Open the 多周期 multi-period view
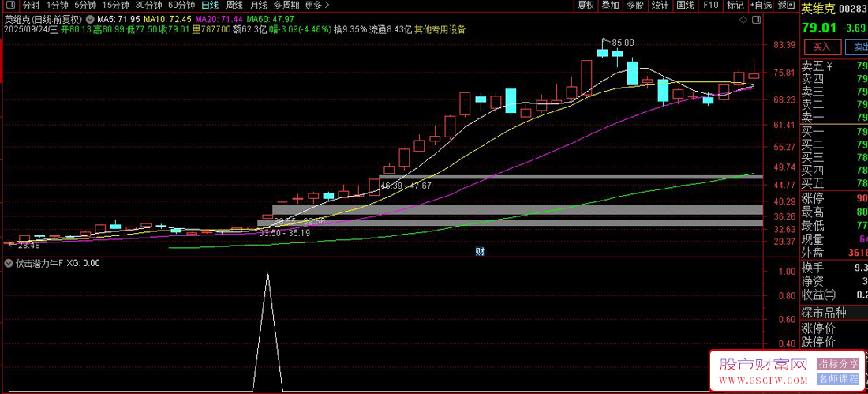This screenshot has width=868, height=394. pyautogui.click(x=286, y=6)
